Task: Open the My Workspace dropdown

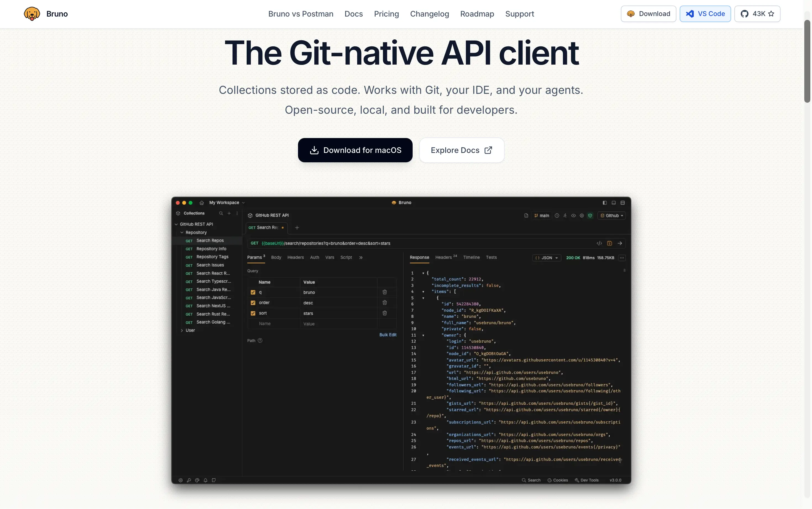Action: [x=227, y=203]
